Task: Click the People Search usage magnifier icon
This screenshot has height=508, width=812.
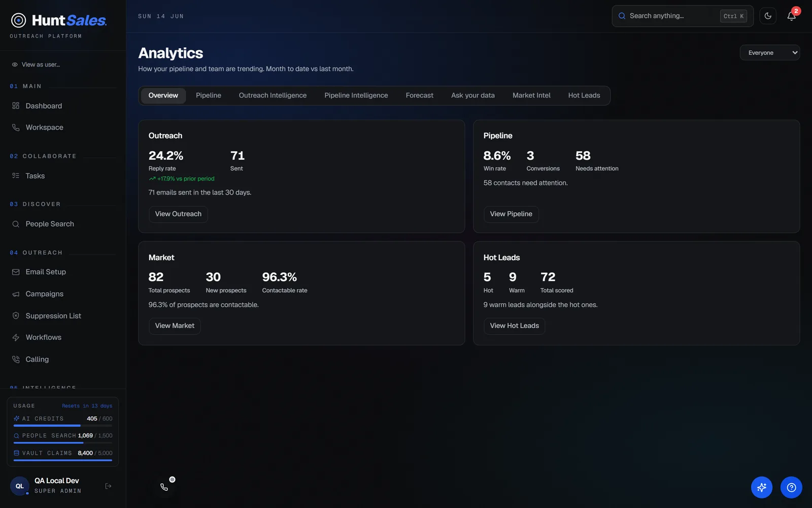Action: (x=16, y=436)
